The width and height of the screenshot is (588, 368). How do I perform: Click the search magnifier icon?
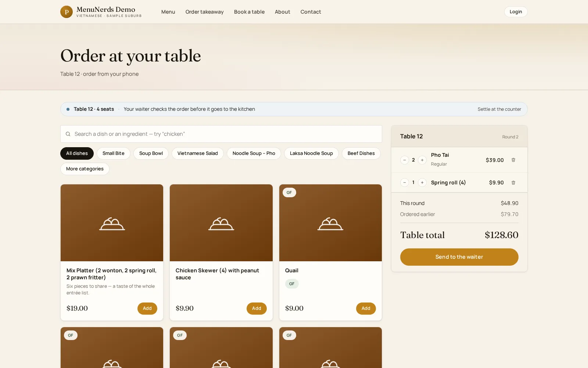point(68,134)
